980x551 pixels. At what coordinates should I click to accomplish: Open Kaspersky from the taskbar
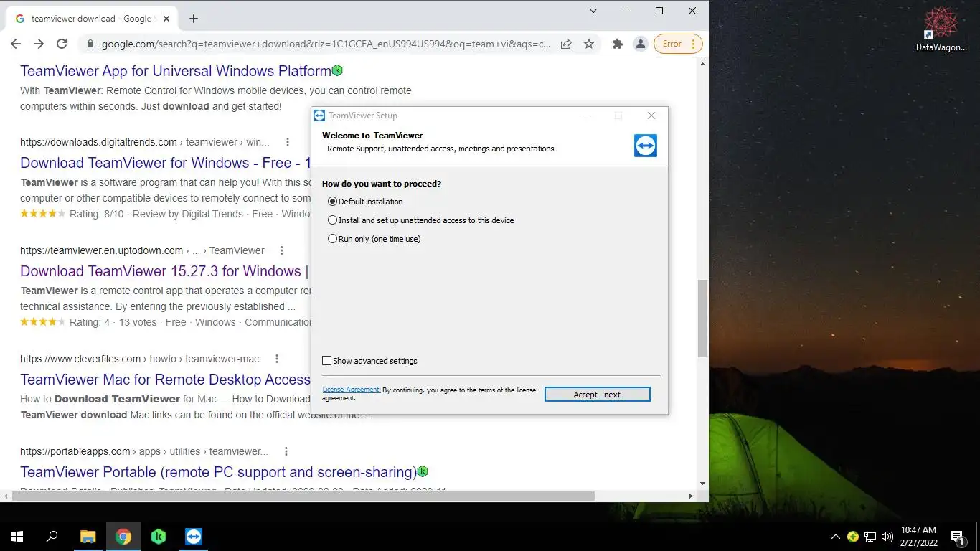click(x=159, y=537)
